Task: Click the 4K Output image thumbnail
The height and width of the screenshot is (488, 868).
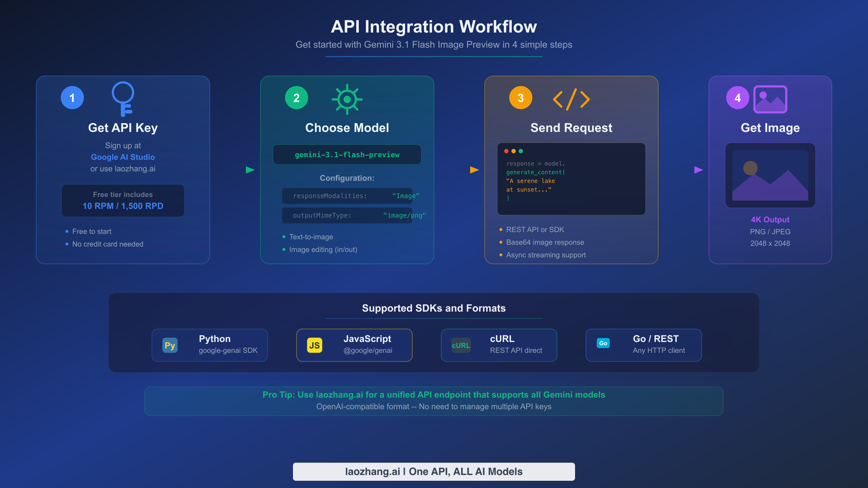Action: 770,175
